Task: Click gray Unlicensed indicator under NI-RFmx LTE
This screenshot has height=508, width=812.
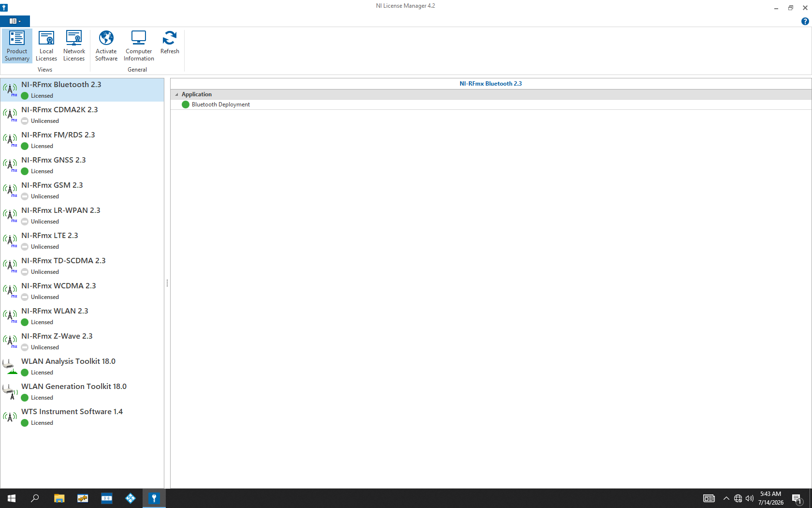Action: [25, 247]
